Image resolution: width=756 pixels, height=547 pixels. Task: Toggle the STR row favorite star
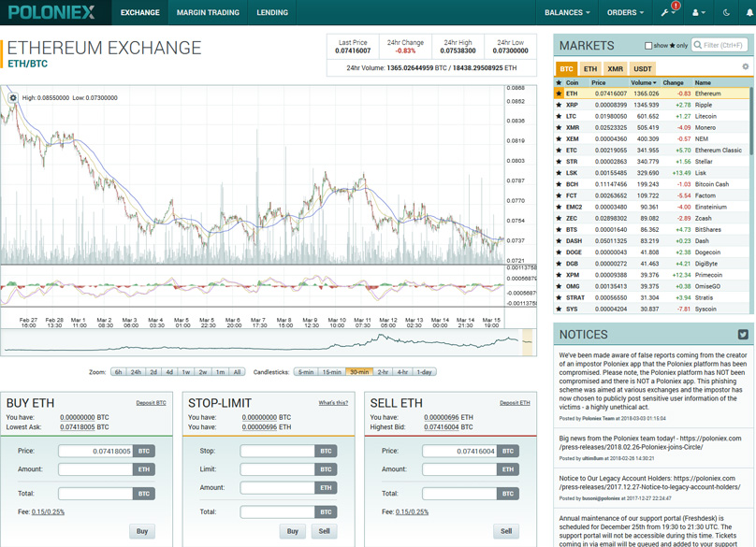point(559,162)
